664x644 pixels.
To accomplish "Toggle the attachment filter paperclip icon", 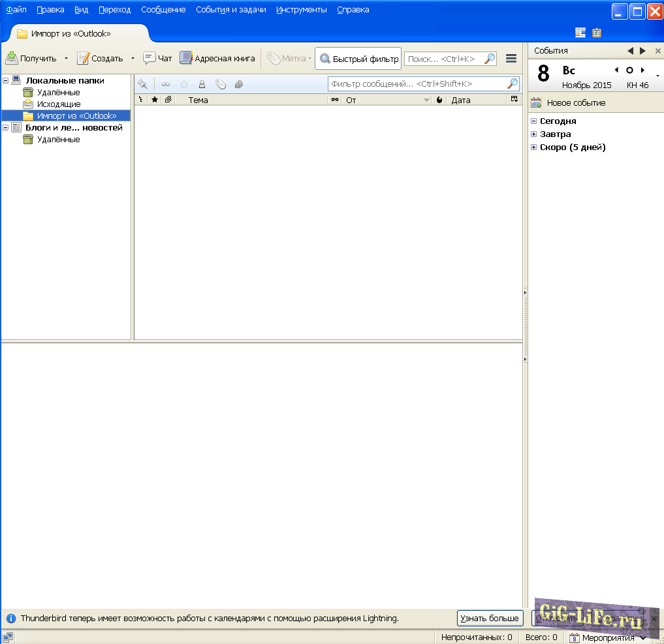I will pos(239,84).
